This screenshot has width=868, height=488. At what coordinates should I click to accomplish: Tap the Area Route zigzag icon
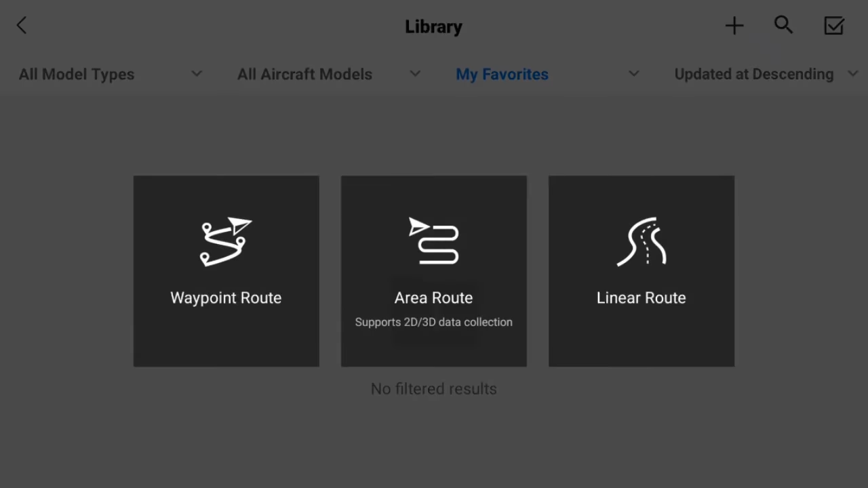(434, 241)
